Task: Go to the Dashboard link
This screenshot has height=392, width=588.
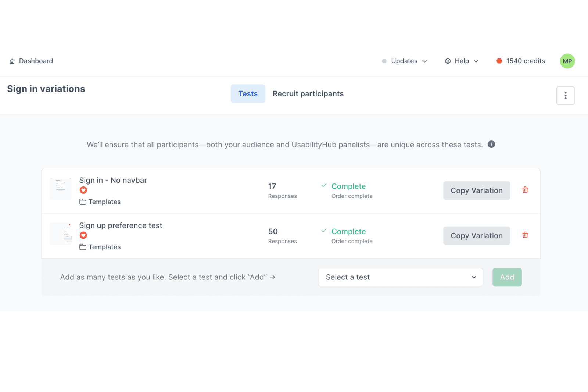Action: (36, 61)
